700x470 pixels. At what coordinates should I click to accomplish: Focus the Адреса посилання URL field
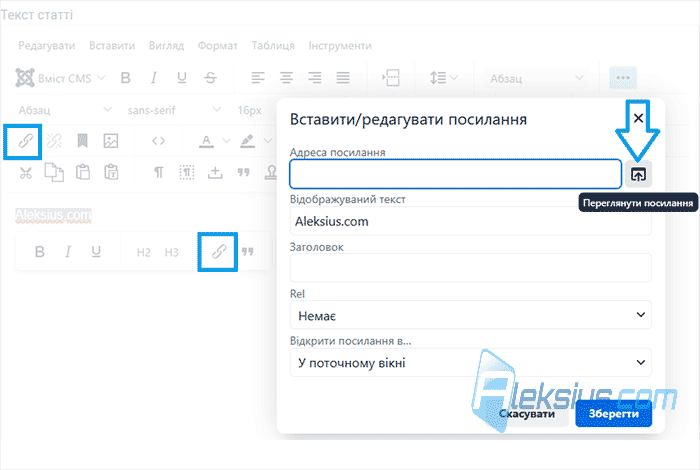click(455, 174)
